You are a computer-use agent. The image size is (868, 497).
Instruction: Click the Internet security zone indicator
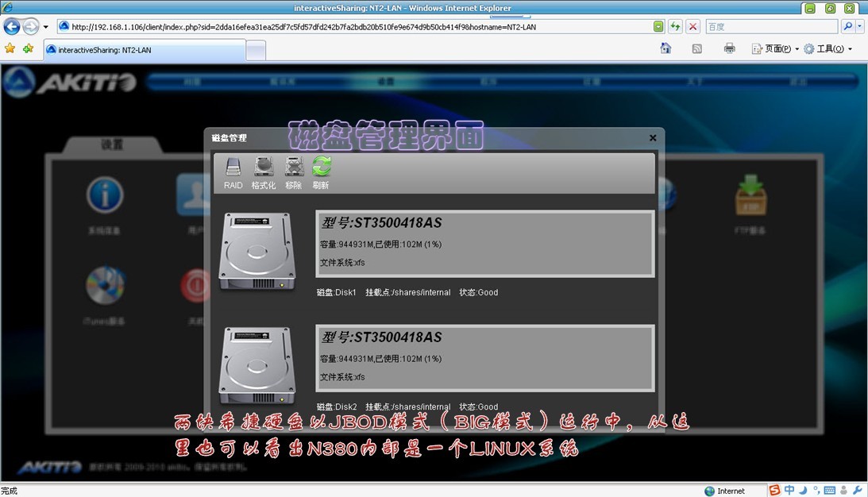tap(724, 491)
